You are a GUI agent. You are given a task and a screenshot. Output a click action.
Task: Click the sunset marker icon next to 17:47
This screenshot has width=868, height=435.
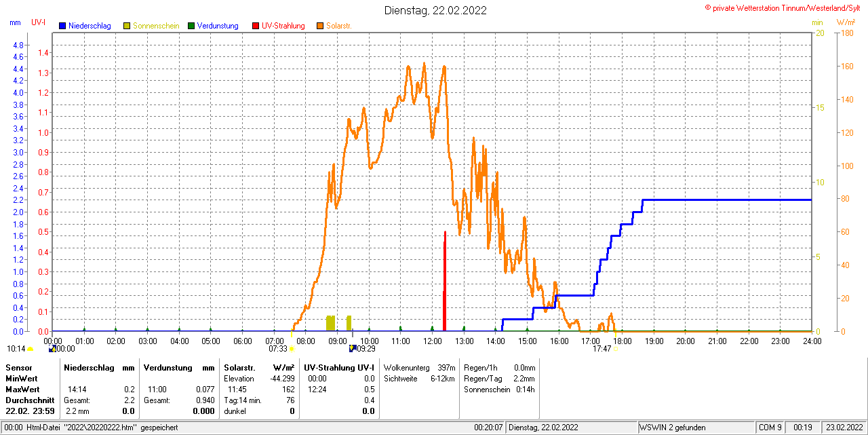point(616,349)
